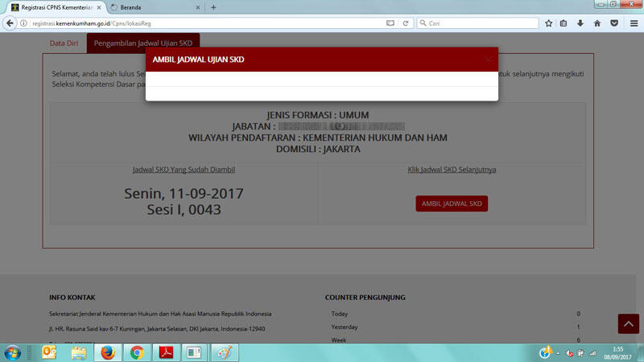Image resolution: width=644 pixels, height=362 pixels.
Task: Reload the page with the refresh icon
Action: [406, 23]
